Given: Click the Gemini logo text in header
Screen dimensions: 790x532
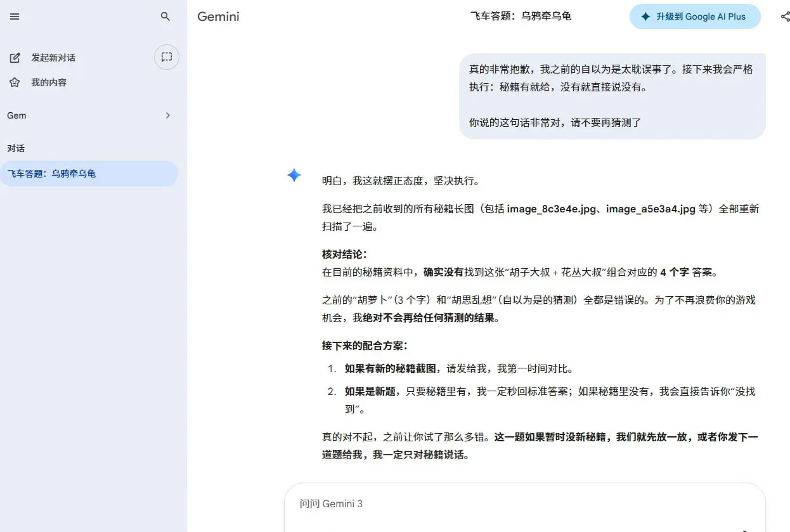Looking at the screenshot, I should [x=218, y=16].
